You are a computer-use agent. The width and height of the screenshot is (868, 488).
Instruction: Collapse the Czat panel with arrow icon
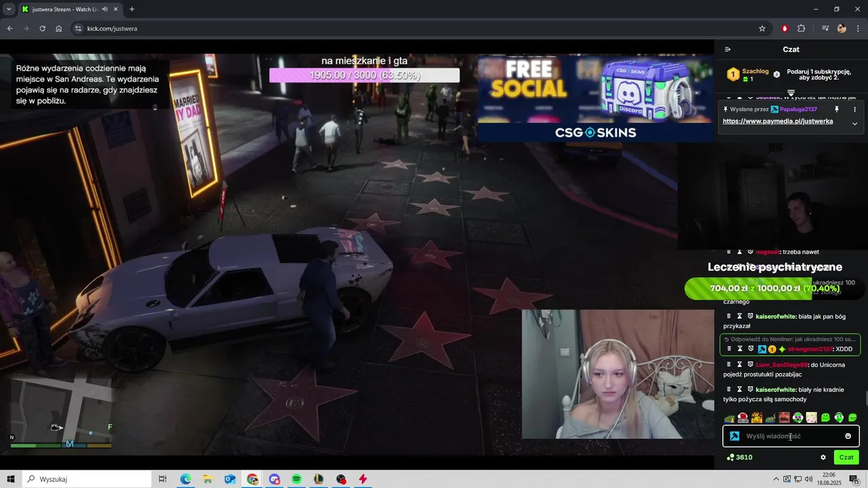click(x=728, y=49)
